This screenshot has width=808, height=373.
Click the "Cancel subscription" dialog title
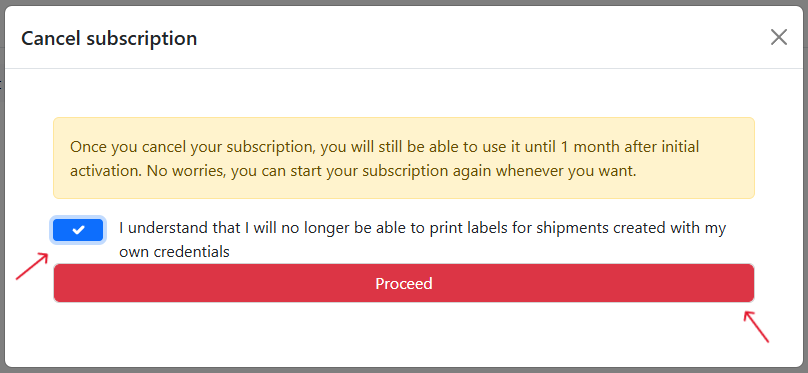point(109,38)
